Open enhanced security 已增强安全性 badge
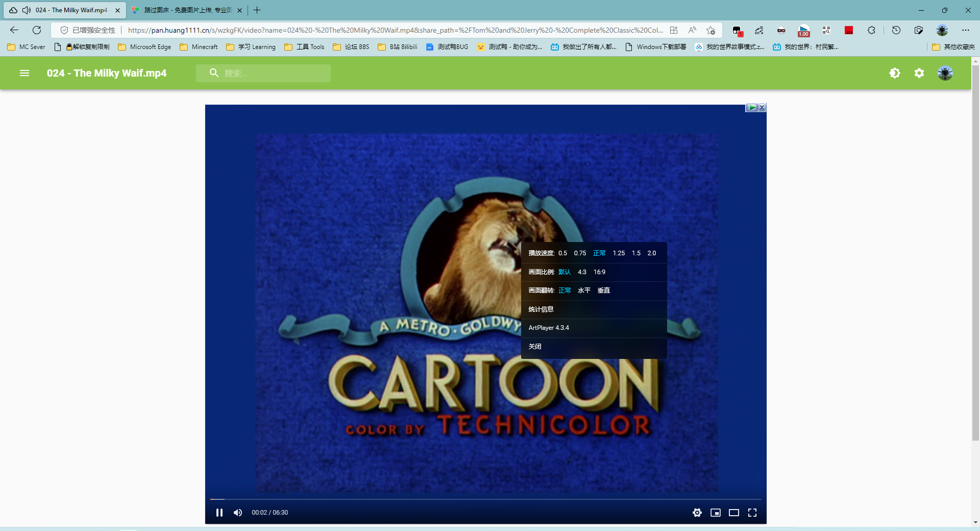Screen dimensions: 980x531 [x=88, y=30]
